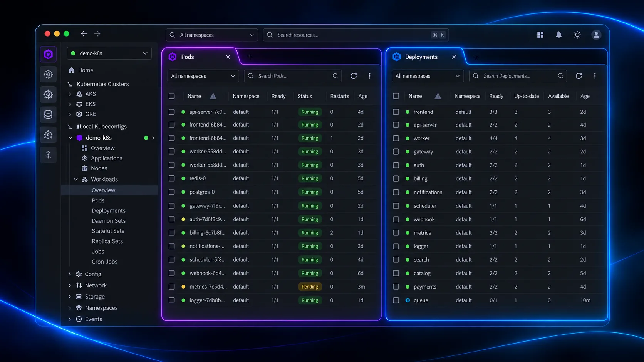The width and height of the screenshot is (644, 362).
Task: Click the database icon in the left rail
Action: (x=48, y=114)
